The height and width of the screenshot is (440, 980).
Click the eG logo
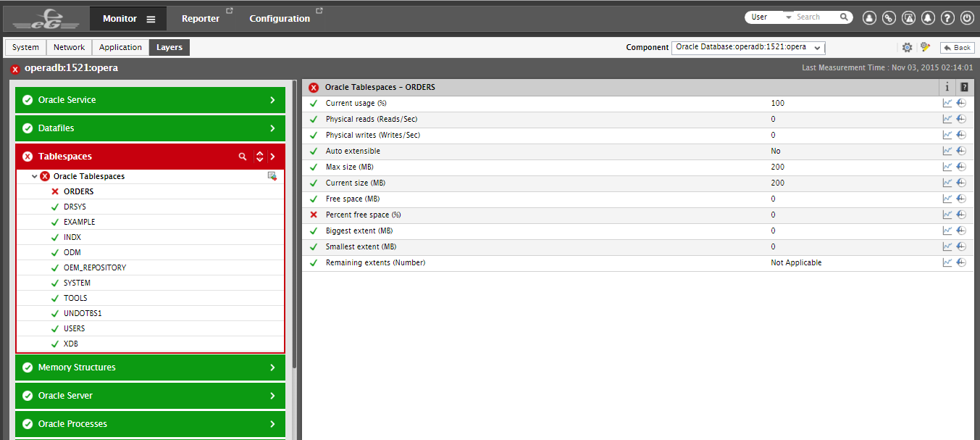tap(46, 18)
